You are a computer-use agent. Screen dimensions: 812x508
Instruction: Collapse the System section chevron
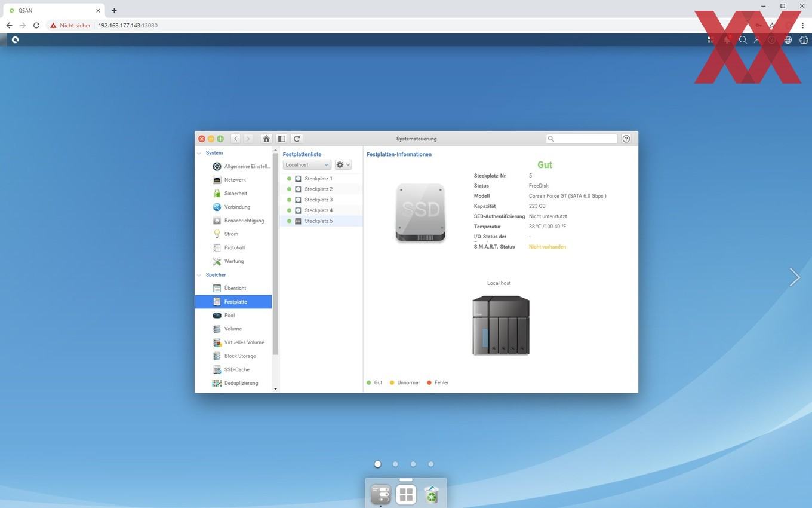pyautogui.click(x=199, y=153)
